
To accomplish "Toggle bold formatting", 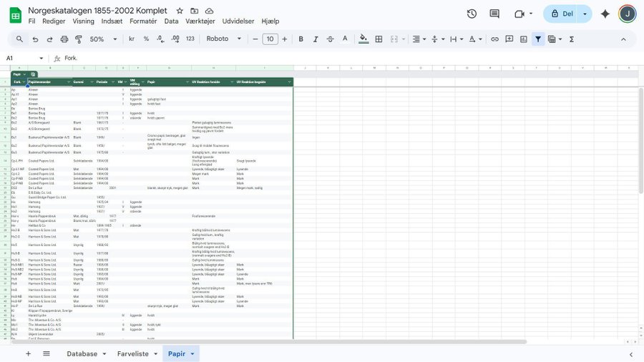I will 301,39.
